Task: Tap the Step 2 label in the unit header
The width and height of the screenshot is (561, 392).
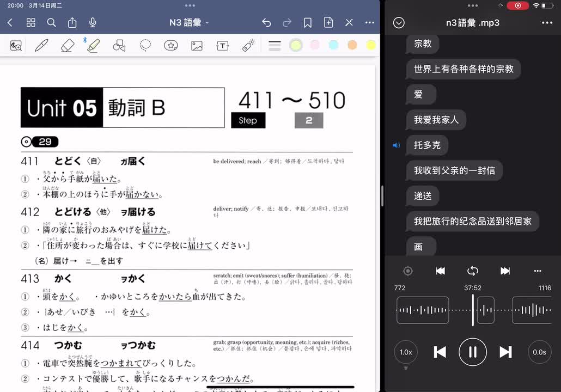Action: pyautogui.click(x=277, y=120)
